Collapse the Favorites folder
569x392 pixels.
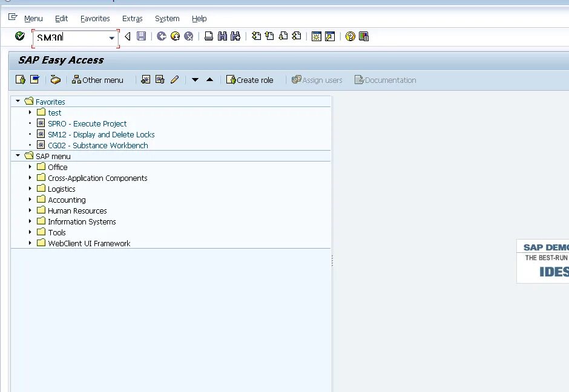pos(18,101)
